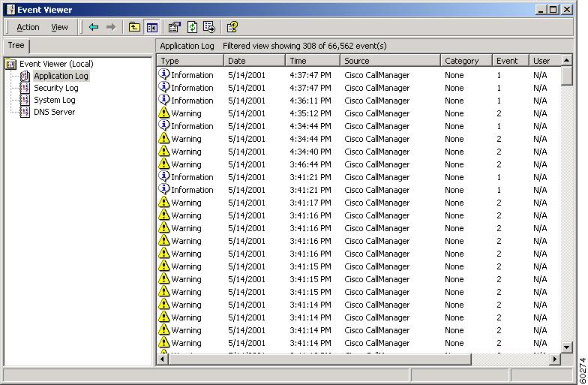The height and width of the screenshot is (385, 588).
Task: Click Cisco CallManager in the 4:35:12 PM row
Action: pyautogui.click(x=376, y=113)
